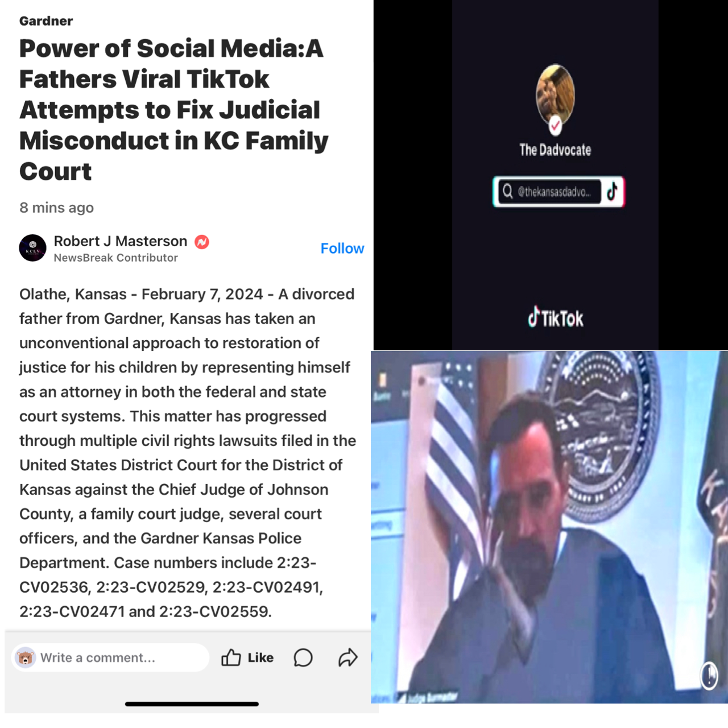The width and height of the screenshot is (728, 728).
Task: Click the TikTok logo next to search bar
Action: pos(613,192)
